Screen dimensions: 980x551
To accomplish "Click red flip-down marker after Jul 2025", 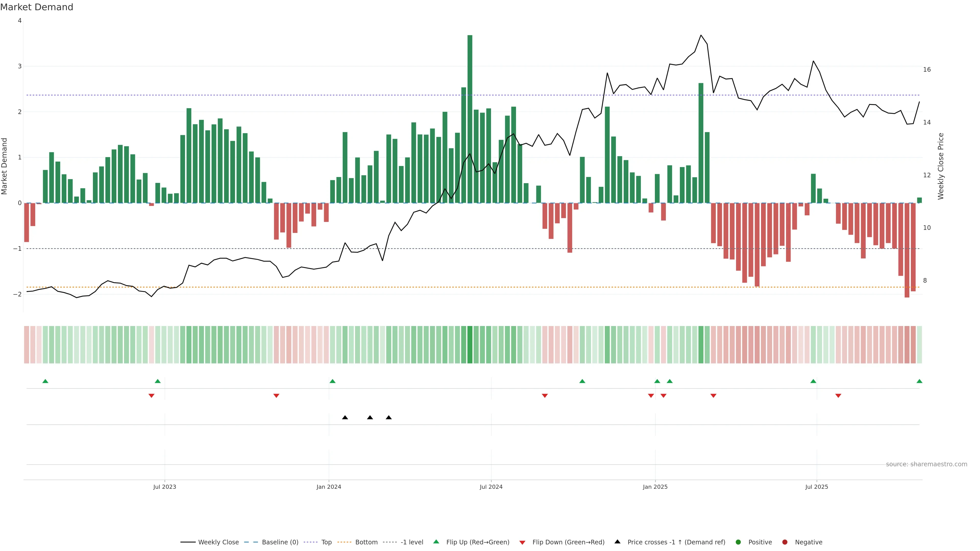I will (838, 396).
